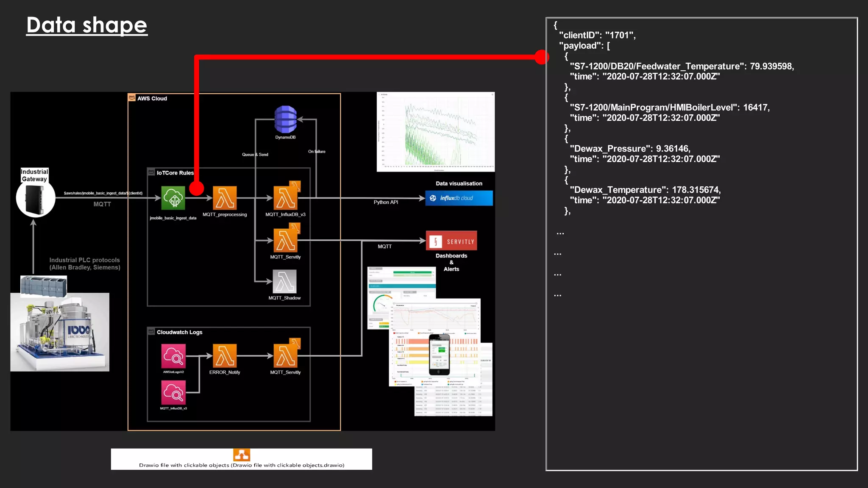Open the MQTT_InfluxDB_v3 Lambda icon
Viewport: 868px width, 488px height.
(x=286, y=197)
